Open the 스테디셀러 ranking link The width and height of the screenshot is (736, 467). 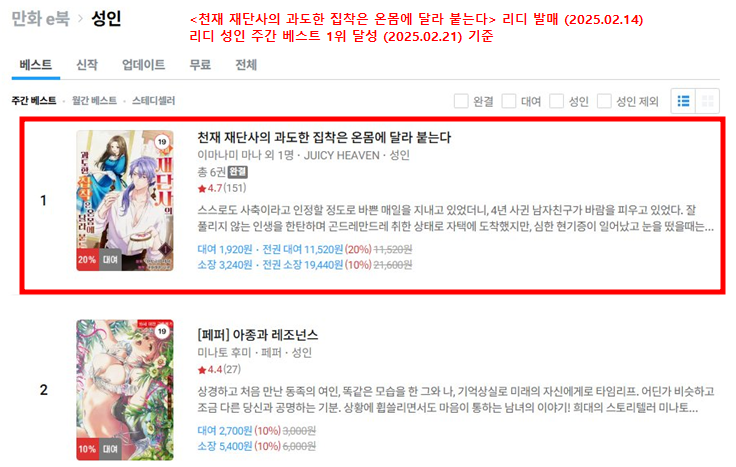pyautogui.click(x=153, y=101)
